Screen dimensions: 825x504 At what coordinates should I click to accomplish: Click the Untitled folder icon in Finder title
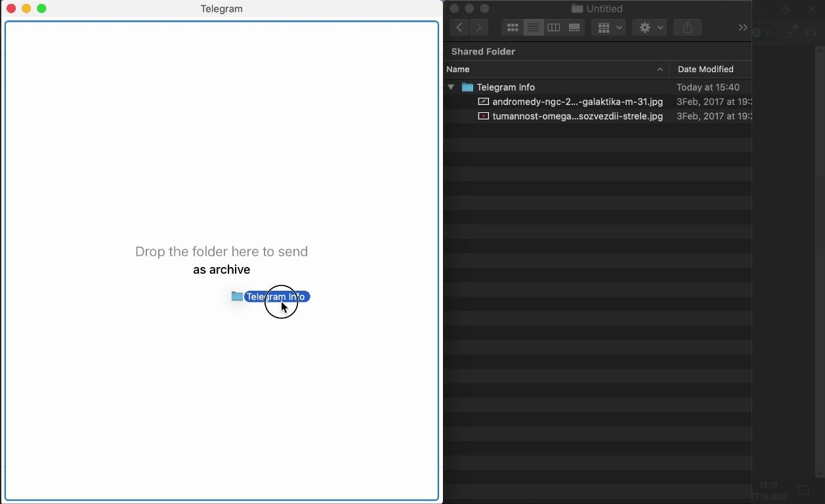point(577,9)
